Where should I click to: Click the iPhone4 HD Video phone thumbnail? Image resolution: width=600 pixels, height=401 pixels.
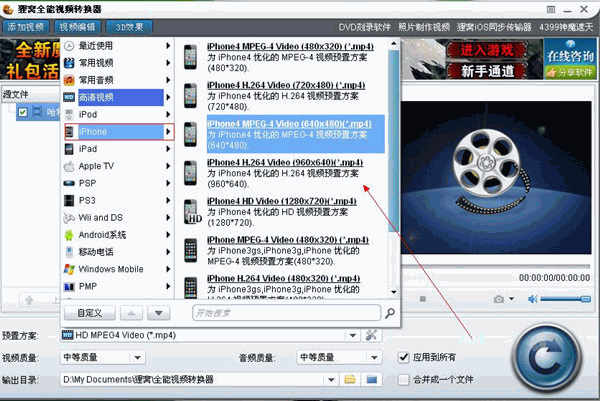(x=191, y=212)
